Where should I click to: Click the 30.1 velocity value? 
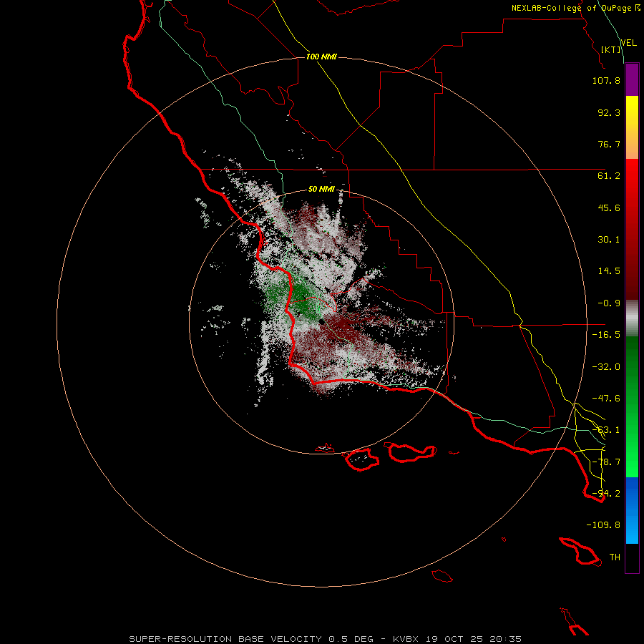(x=609, y=240)
